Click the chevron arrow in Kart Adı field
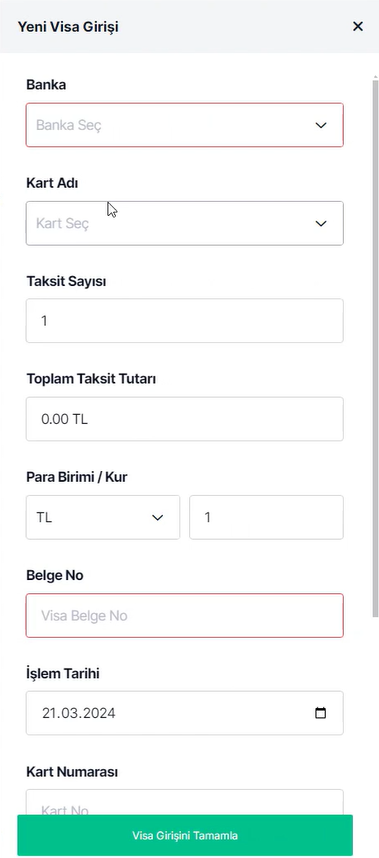The image size is (379, 858). (x=321, y=223)
